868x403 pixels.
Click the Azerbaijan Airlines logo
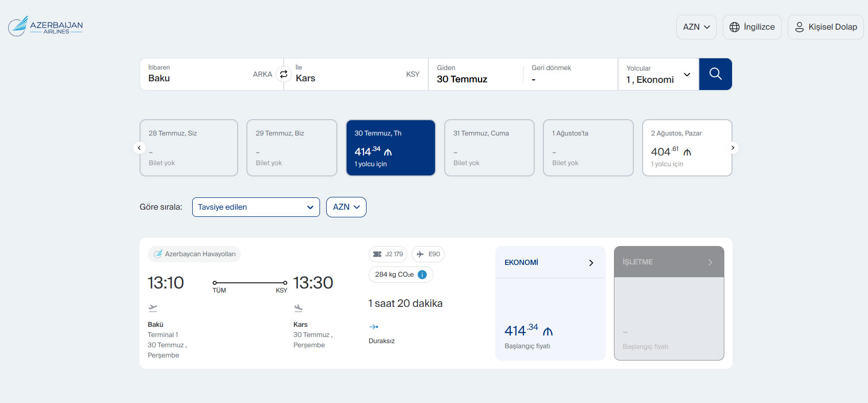45,26
